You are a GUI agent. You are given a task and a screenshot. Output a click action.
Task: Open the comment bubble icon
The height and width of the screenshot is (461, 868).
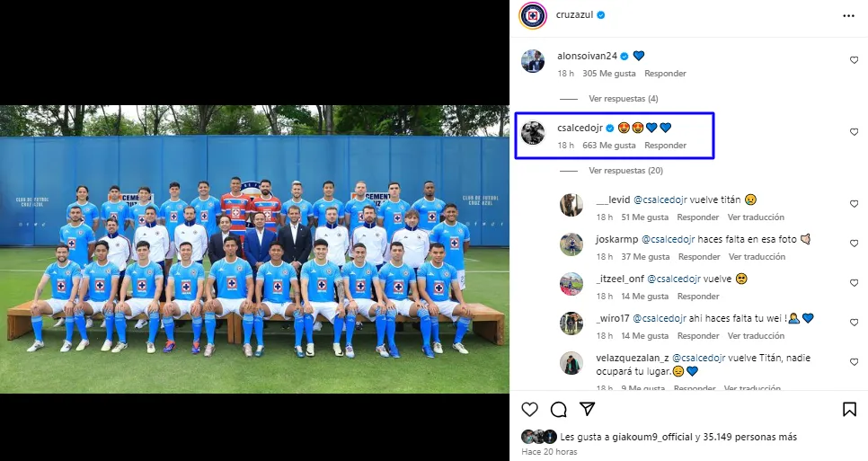point(559,410)
